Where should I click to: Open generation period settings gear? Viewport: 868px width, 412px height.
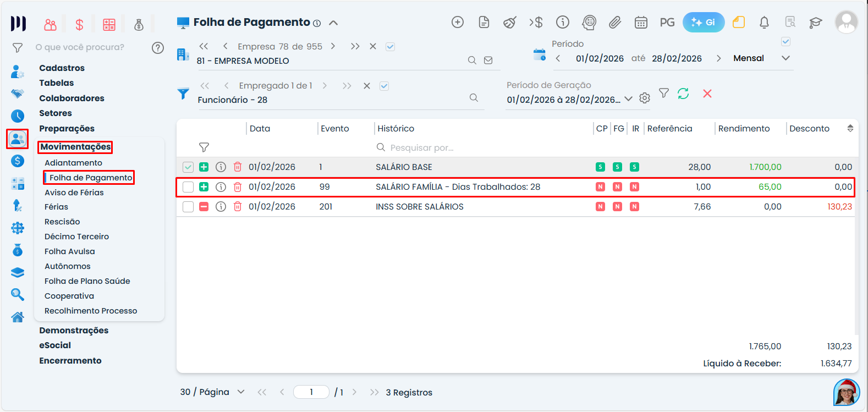click(x=645, y=98)
